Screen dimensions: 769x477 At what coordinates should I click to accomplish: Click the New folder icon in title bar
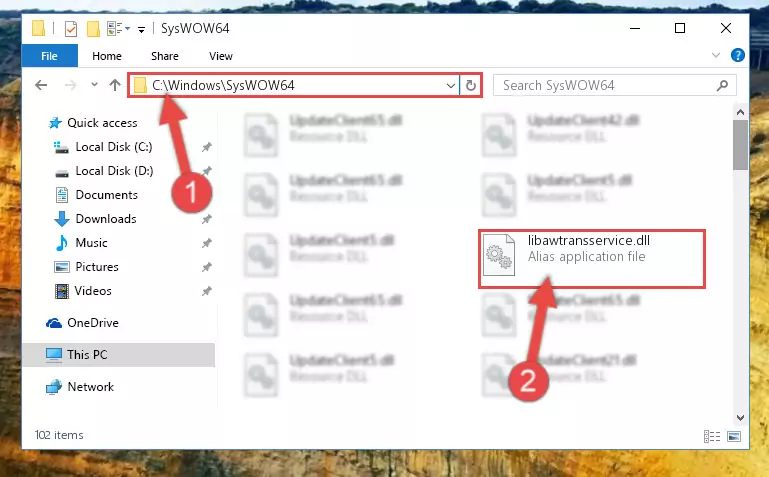(x=93, y=28)
